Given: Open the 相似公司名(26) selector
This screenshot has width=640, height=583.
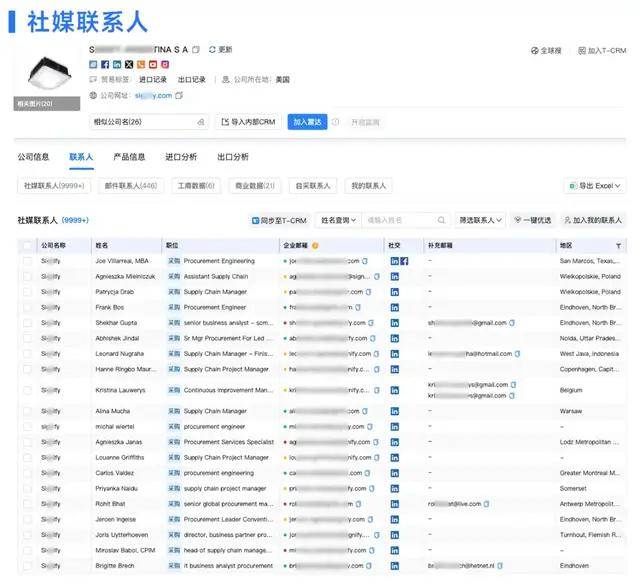Looking at the screenshot, I should pos(149,122).
